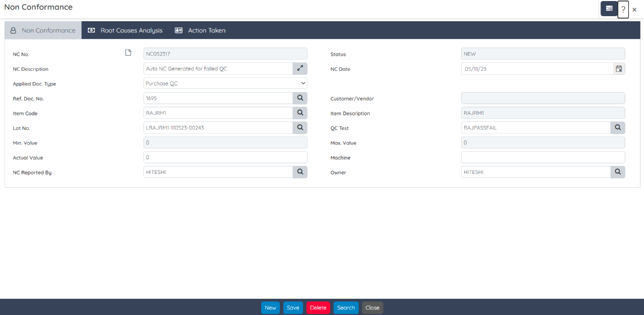Click the red Delete button
644x315 pixels.
pyautogui.click(x=318, y=308)
